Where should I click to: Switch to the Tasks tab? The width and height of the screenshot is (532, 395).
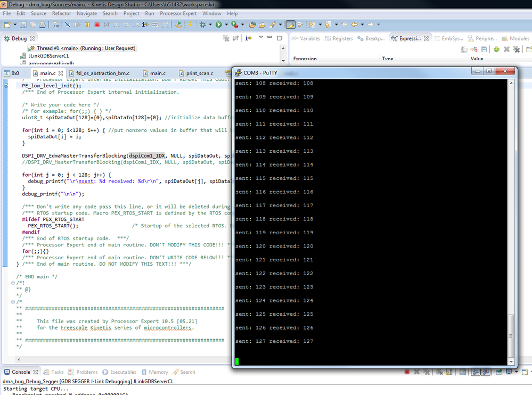click(x=53, y=372)
